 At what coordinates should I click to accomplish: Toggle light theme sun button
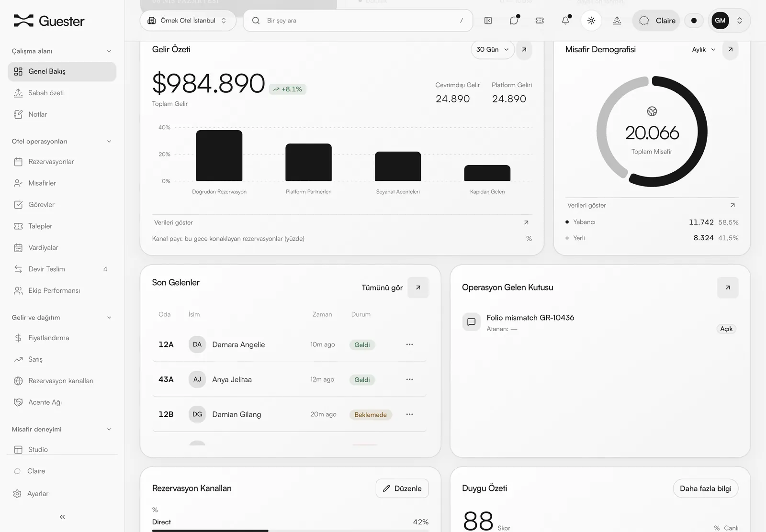pyautogui.click(x=591, y=21)
